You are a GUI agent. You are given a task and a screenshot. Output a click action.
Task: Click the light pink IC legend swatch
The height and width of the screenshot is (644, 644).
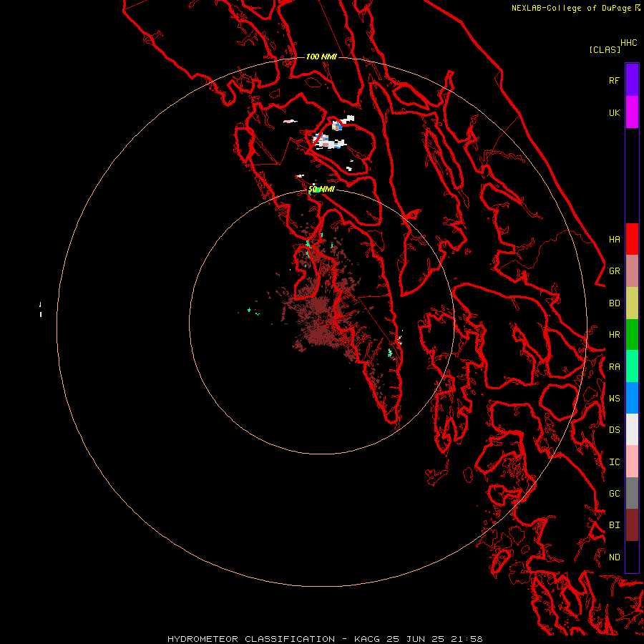(632, 462)
